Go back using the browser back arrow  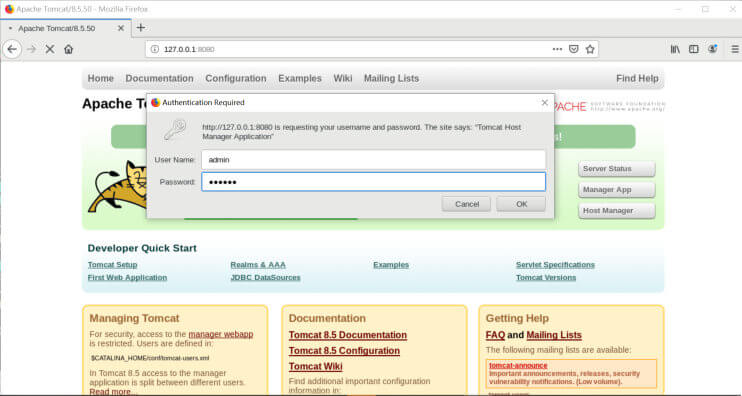[x=12, y=49]
